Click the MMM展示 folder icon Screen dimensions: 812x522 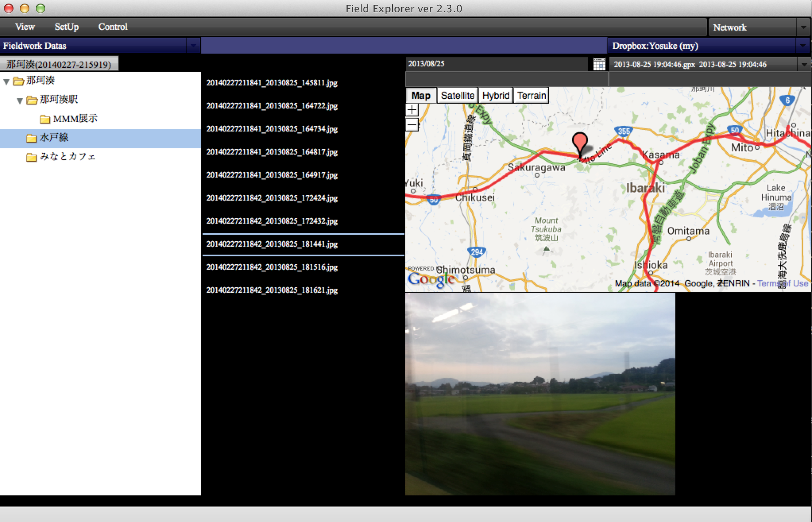(x=45, y=119)
